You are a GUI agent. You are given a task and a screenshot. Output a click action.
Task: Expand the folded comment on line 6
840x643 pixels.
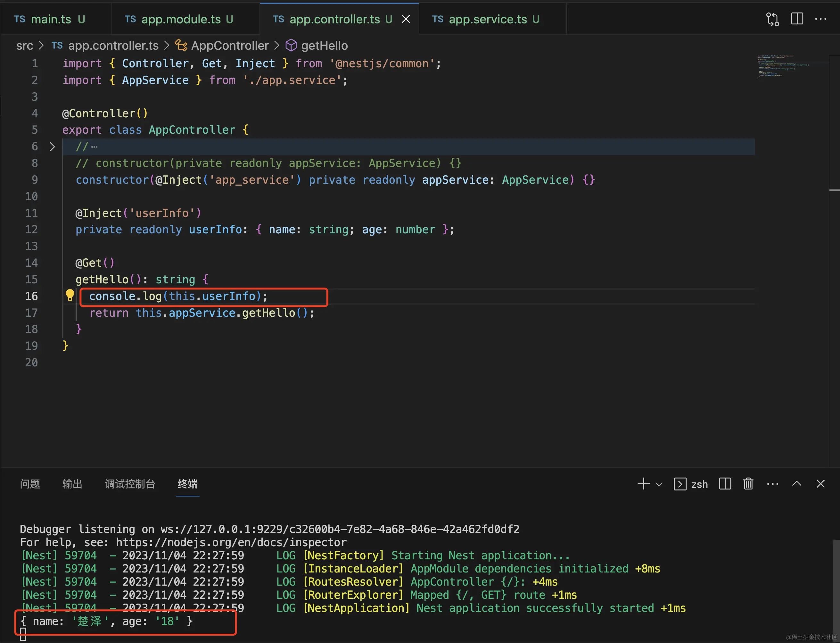click(x=53, y=146)
